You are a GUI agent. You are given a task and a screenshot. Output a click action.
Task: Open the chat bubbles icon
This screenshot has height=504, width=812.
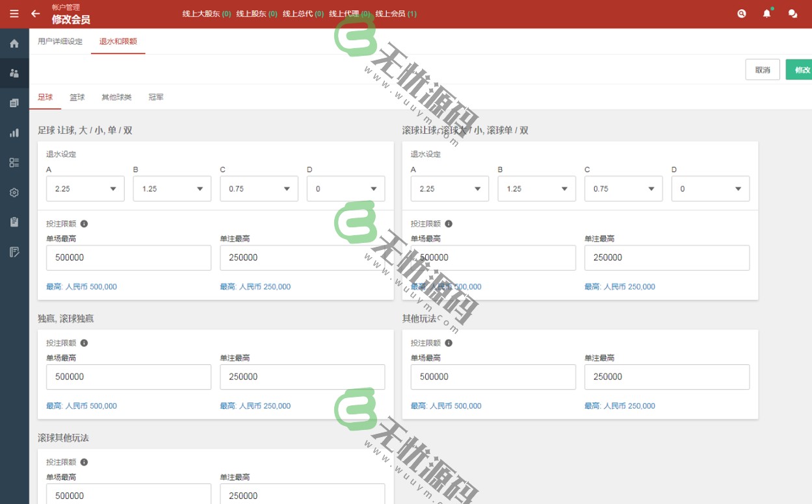(792, 14)
